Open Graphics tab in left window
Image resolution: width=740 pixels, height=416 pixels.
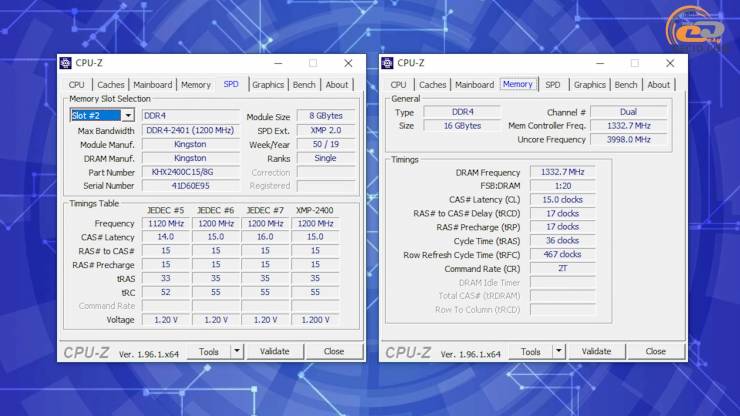(268, 85)
